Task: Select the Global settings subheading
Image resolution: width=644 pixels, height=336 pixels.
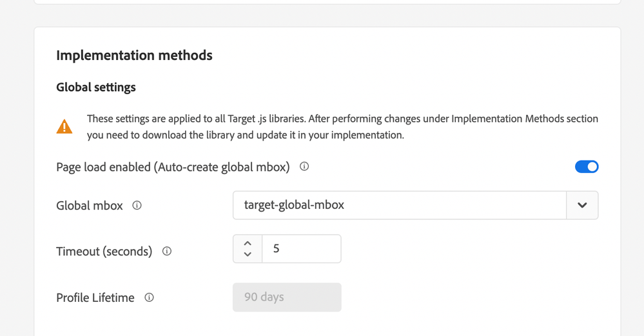Action: (x=96, y=87)
